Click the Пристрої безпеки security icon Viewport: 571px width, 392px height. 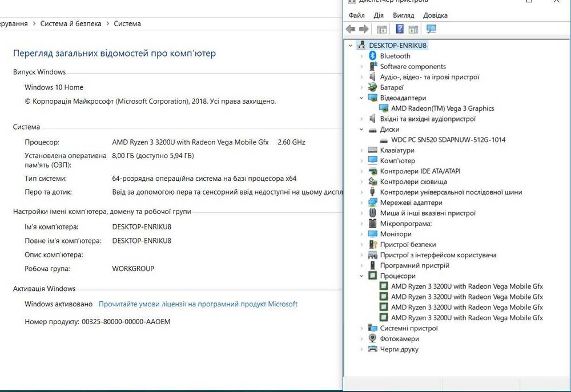[373, 244]
